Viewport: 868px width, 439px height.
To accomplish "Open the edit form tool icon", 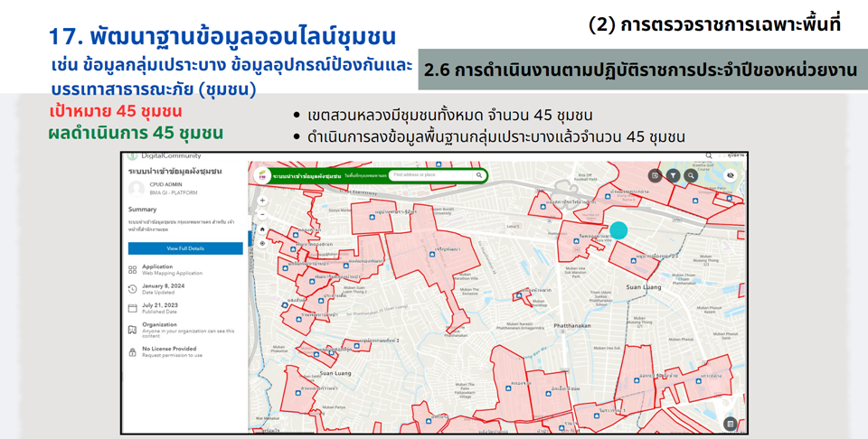I will [656, 176].
